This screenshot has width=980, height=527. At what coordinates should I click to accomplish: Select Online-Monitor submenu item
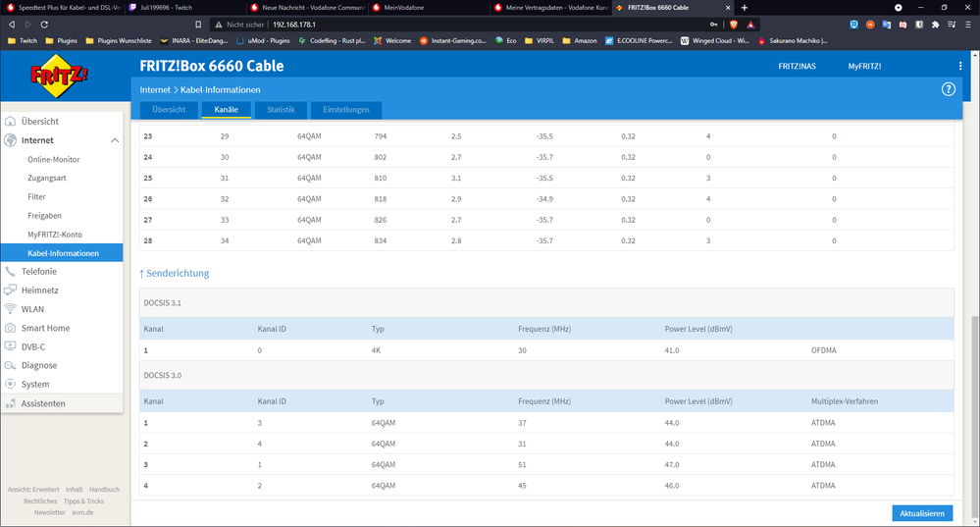coord(54,159)
